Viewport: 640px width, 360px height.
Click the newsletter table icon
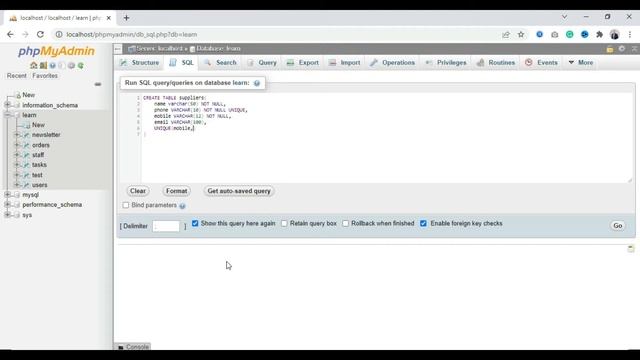(x=27, y=135)
